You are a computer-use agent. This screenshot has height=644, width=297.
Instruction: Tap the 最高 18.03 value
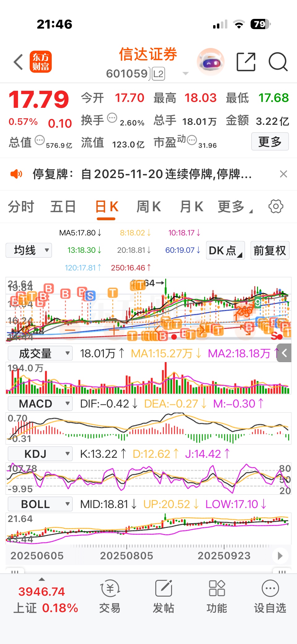tap(200, 98)
